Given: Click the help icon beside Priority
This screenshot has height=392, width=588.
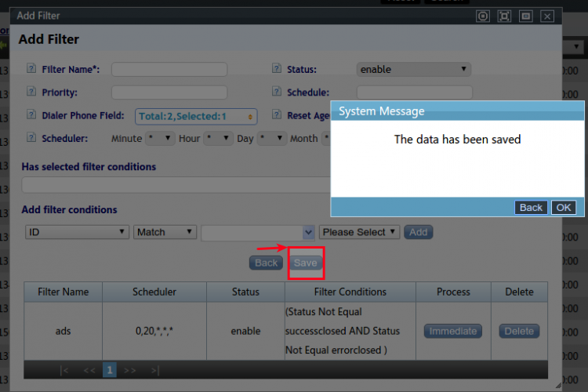Looking at the screenshot, I should coord(31,92).
